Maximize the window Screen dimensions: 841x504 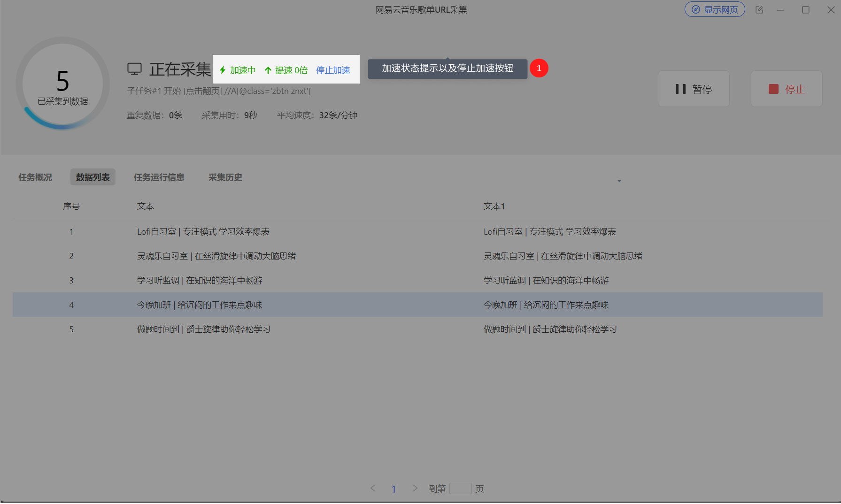coord(806,10)
